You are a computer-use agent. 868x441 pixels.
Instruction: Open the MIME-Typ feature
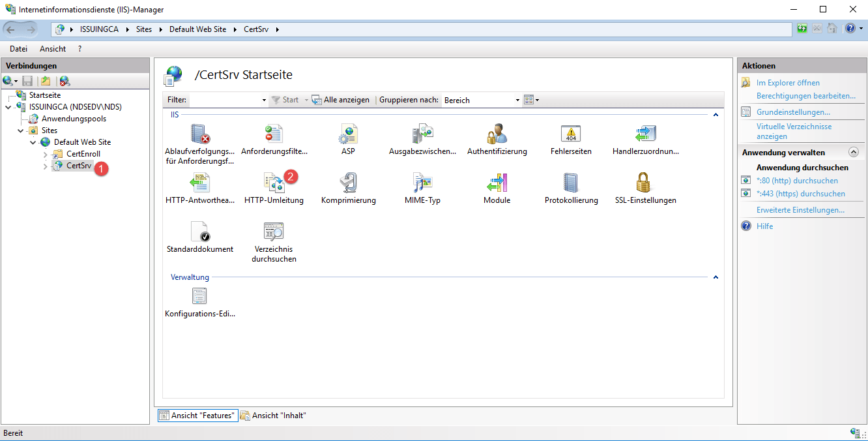[422, 183]
